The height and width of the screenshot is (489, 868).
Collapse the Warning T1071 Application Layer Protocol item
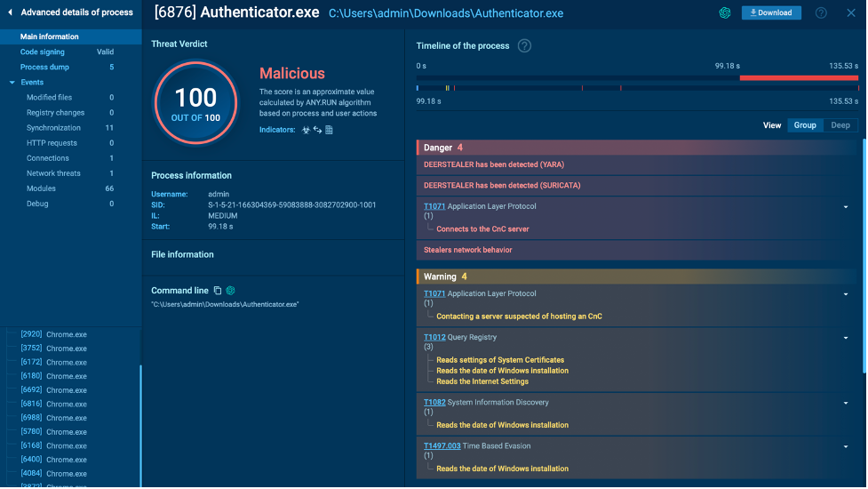click(x=846, y=294)
